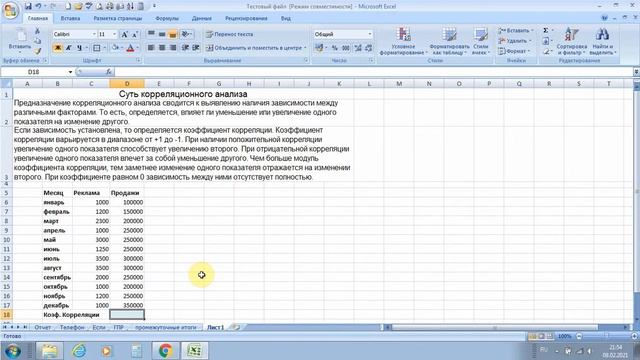Switch to the Данные ribbon tab
This screenshot has width=640, height=360.
tap(202, 18)
